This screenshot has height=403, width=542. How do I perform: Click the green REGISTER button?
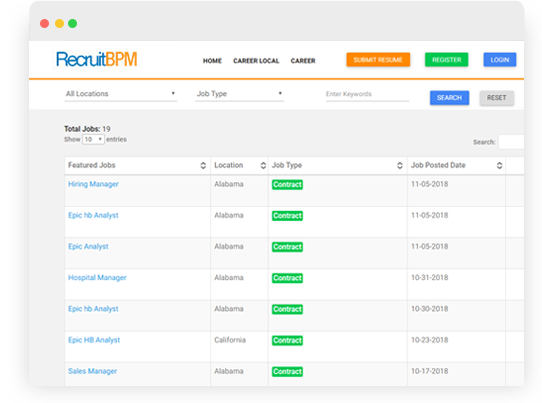coord(447,60)
